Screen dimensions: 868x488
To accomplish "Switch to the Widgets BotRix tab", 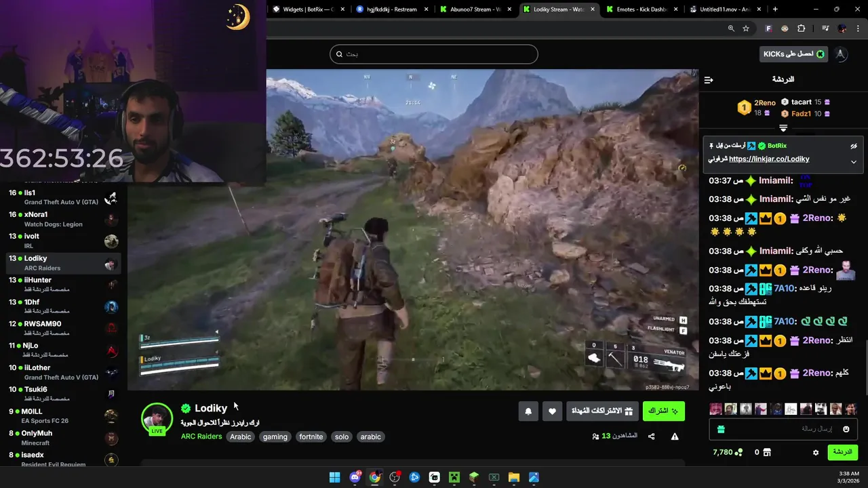I will [307, 9].
